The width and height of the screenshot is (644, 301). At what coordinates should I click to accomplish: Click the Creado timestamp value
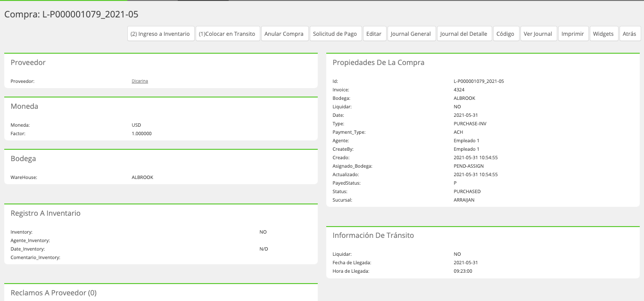coord(476,157)
